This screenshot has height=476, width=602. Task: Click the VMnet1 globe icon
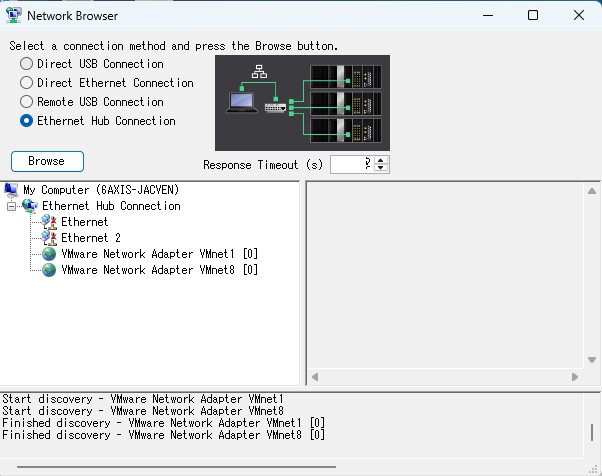[x=49, y=254]
